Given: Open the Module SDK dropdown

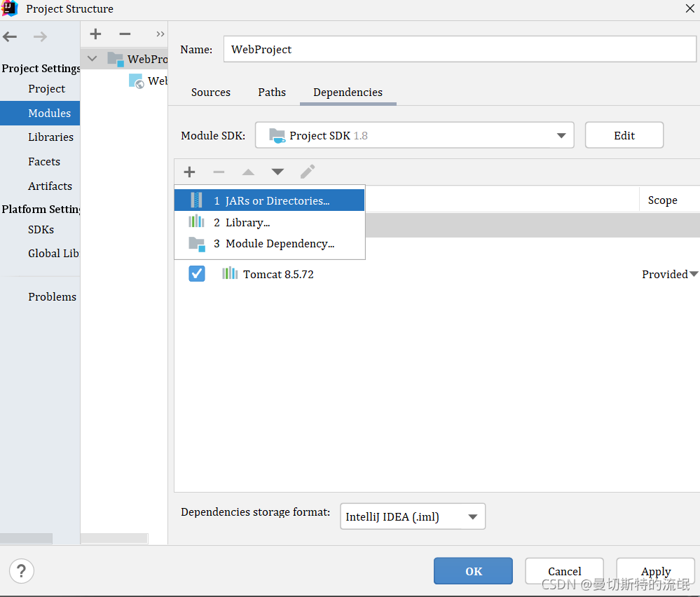Looking at the screenshot, I should pyautogui.click(x=414, y=135).
